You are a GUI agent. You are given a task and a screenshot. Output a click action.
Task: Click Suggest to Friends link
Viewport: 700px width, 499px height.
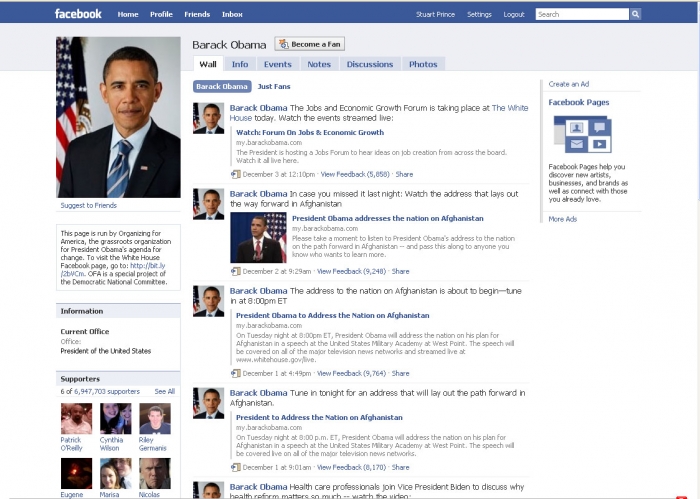(88, 205)
